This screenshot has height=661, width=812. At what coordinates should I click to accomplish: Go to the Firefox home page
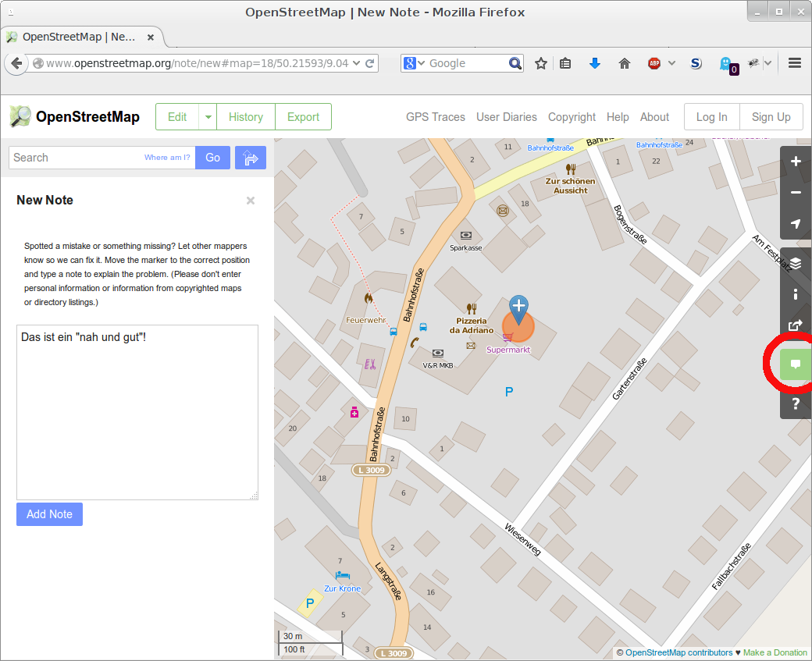[625, 64]
